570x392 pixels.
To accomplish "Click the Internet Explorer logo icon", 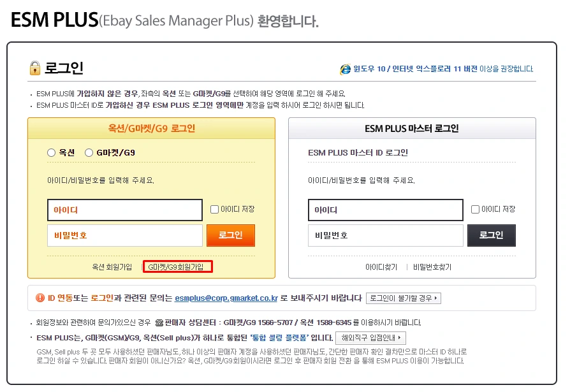I will coord(346,69).
